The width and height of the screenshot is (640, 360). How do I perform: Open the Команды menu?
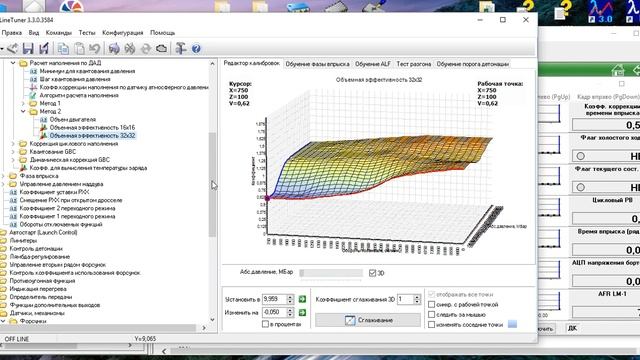(58, 33)
